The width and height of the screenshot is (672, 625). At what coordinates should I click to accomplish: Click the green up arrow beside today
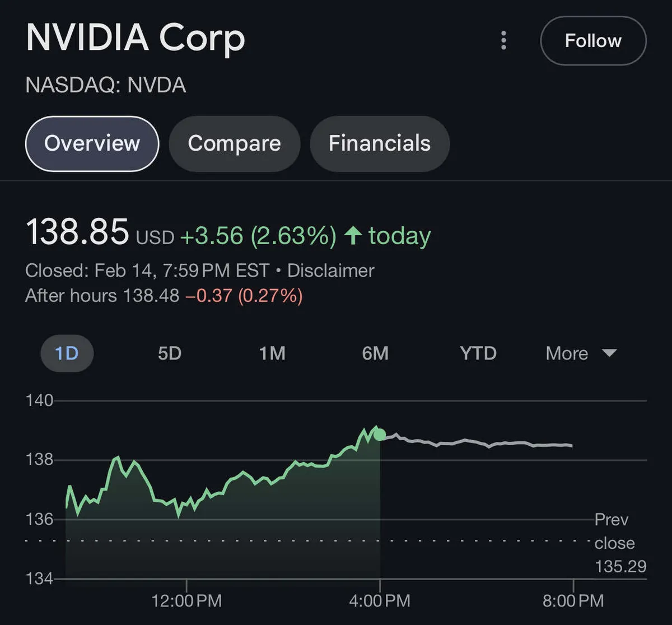click(x=353, y=236)
